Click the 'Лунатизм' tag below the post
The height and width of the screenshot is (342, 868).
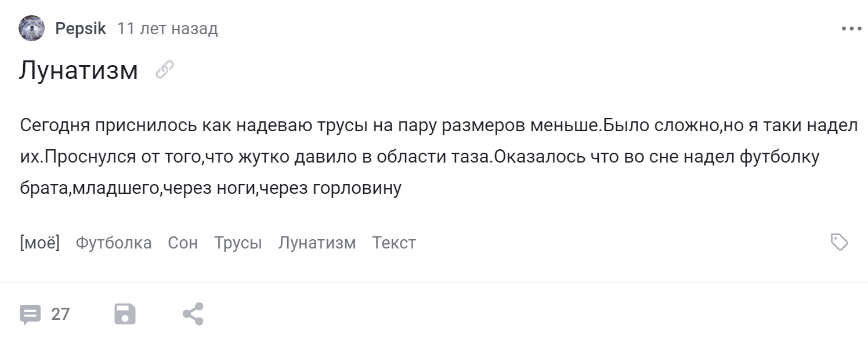tap(317, 243)
